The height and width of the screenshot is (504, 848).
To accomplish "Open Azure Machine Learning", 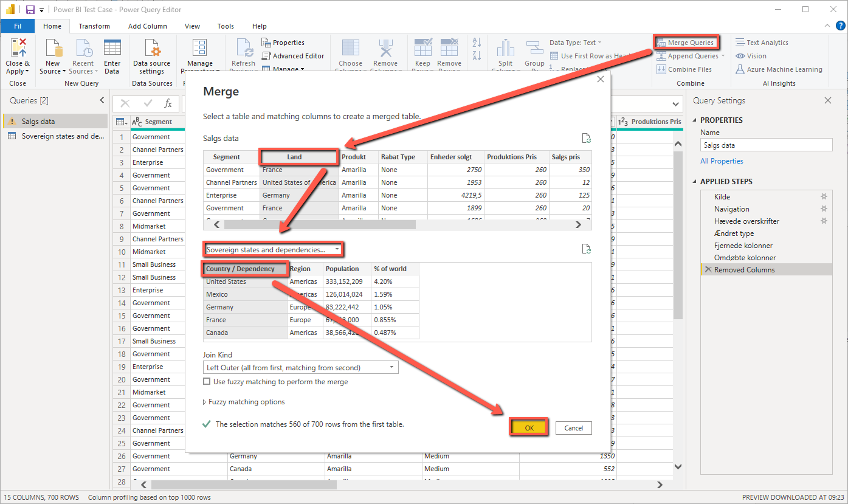I will tap(779, 69).
